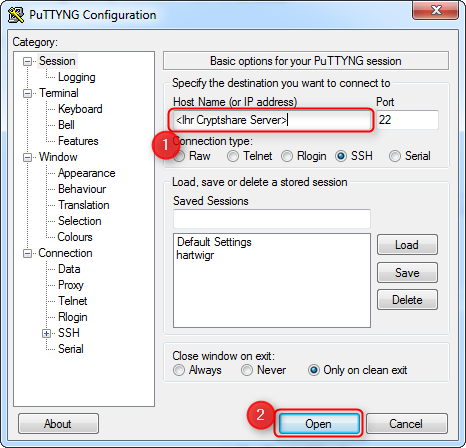This screenshot has height=448, width=466.
Task: Set close window on exit to Never
Action: [x=247, y=370]
